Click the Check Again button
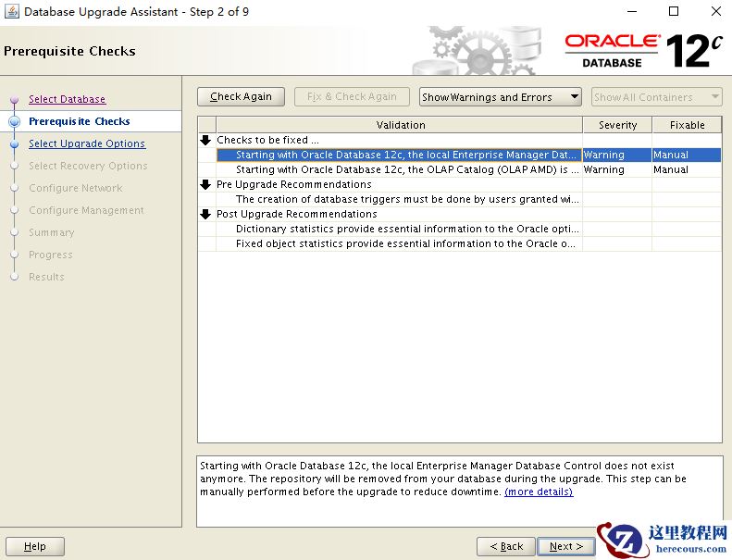The width and height of the screenshot is (732, 560). coord(241,96)
